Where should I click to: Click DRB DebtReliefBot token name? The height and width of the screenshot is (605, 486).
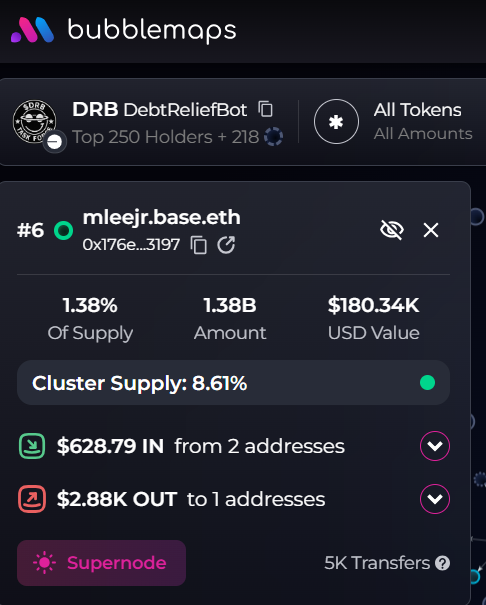click(x=159, y=110)
